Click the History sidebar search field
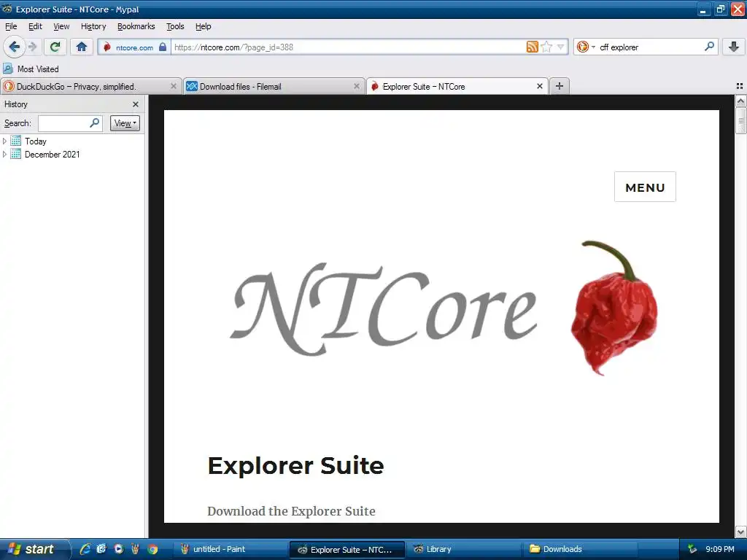This screenshot has height=560, width=747. click(x=64, y=123)
